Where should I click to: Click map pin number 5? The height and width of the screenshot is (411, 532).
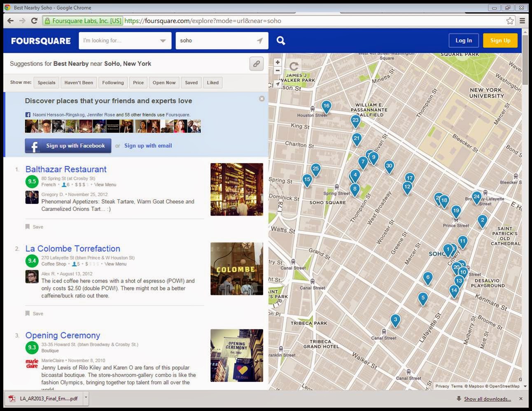click(x=423, y=299)
